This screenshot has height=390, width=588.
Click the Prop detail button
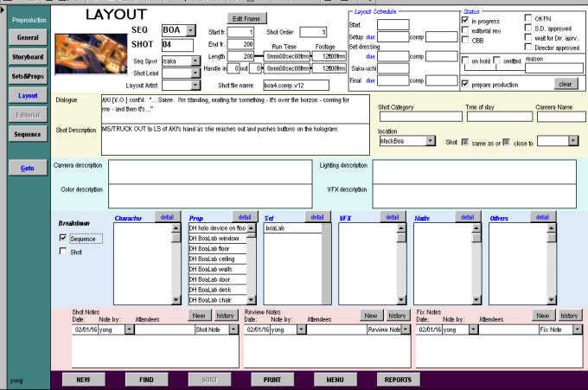click(244, 217)
